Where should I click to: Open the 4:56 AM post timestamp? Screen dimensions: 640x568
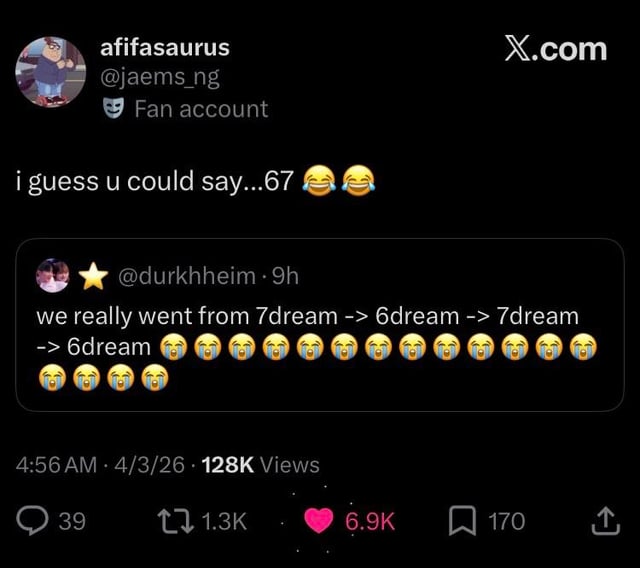[x=56, y=464]
